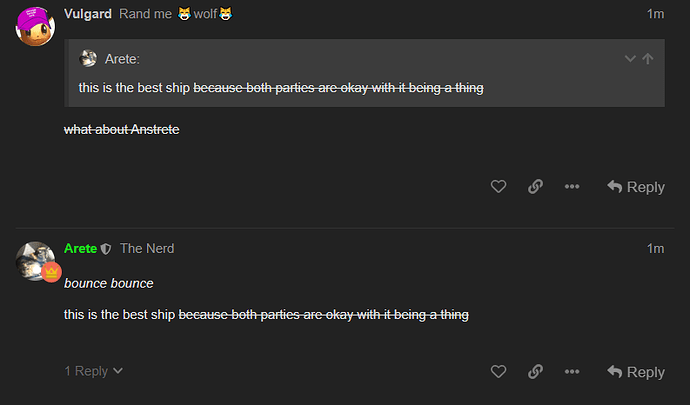Open more actions on Vulgard's post
Image resolution: width=690 pixels, height=405 pixels.
pos(572,187)
